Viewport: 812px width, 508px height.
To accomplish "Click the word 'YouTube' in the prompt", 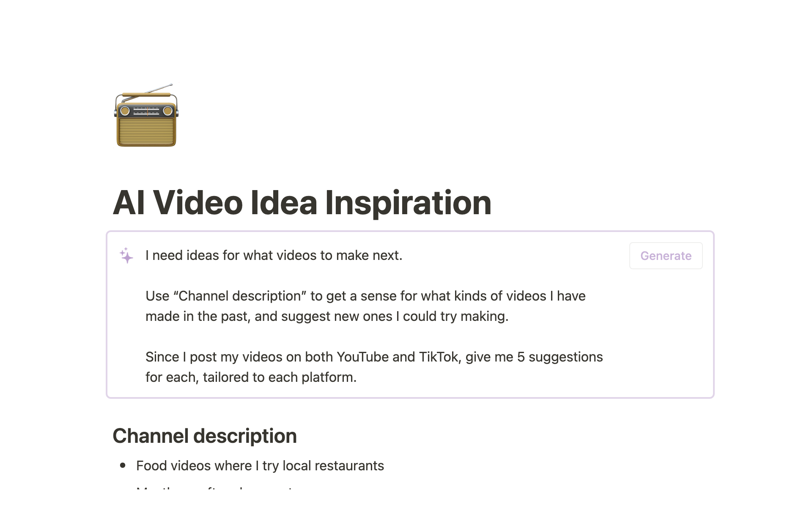I will click(x=362, y=357).
